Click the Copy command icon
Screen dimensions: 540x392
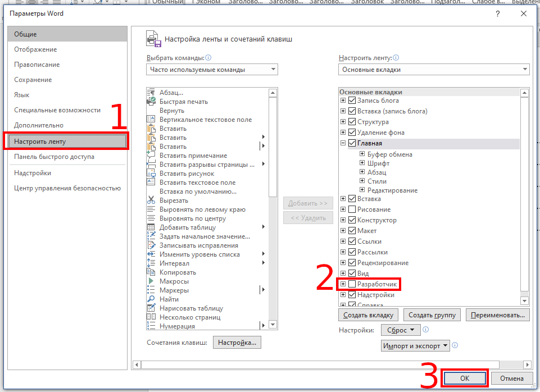click(x=151, y=272)
